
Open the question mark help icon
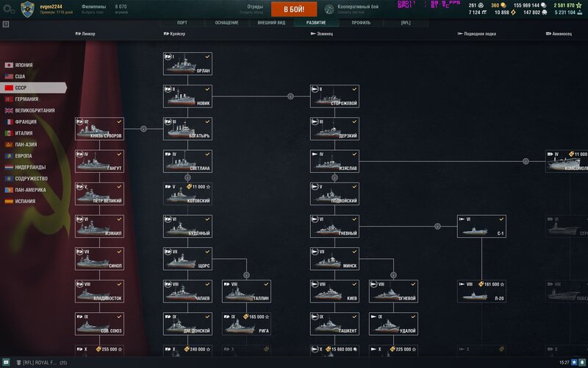point(6,24)
